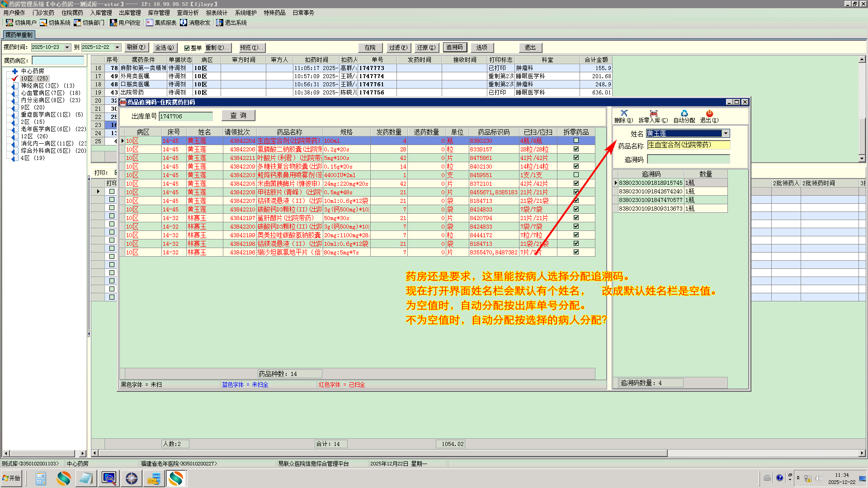
Task: Click the 集成报表 report icon
Action: 150,23
